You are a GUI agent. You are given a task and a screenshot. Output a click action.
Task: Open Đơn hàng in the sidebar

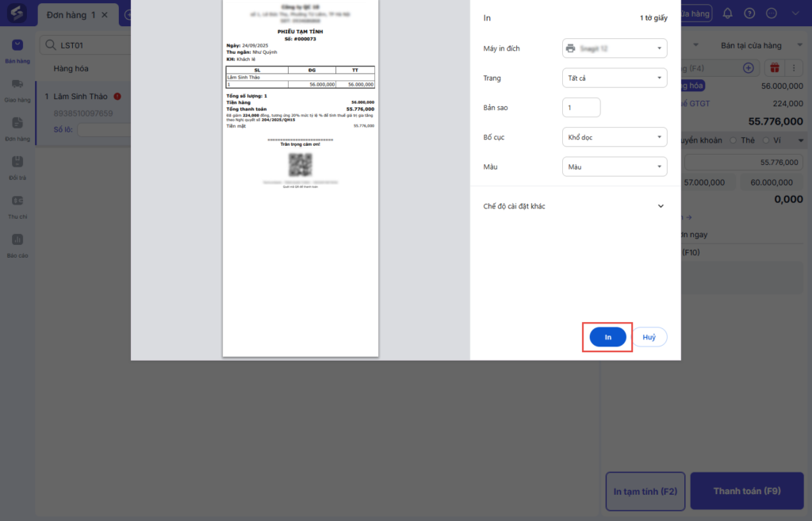17,129
